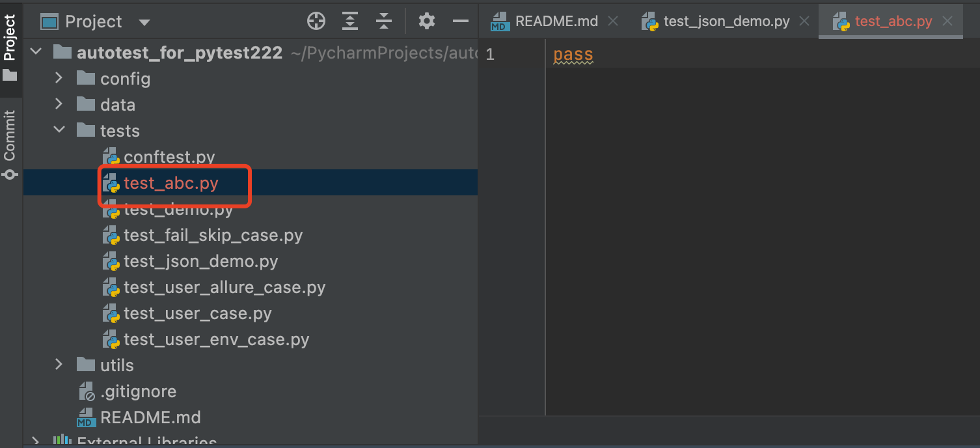
Task: Collapse the autotest_for_pytest222 root folder
Action: click(37, 51)
